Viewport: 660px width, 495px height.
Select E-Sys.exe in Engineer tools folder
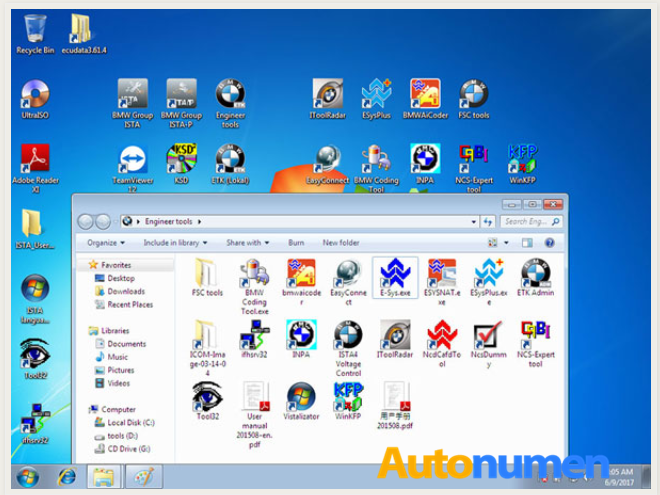395,278
